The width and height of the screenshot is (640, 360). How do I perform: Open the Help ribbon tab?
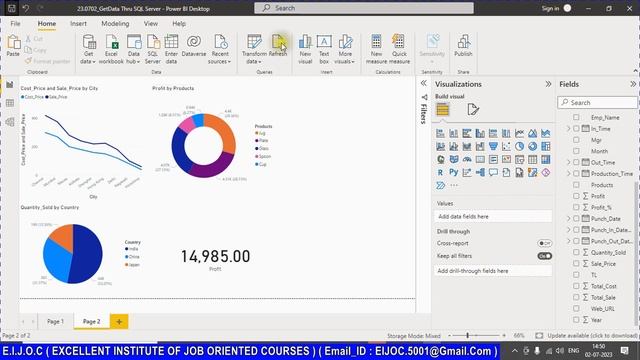click(179, 24)
